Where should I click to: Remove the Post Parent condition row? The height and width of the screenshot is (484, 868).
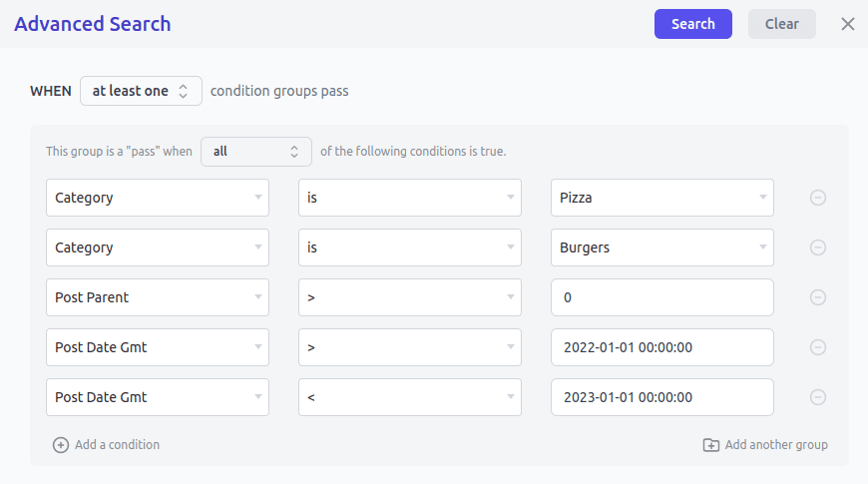(818, 297)
